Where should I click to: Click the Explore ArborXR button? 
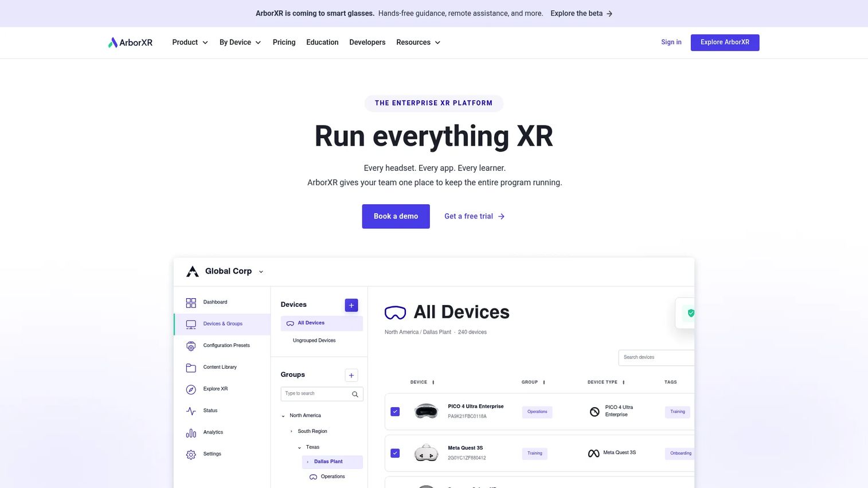click(725, 42)
